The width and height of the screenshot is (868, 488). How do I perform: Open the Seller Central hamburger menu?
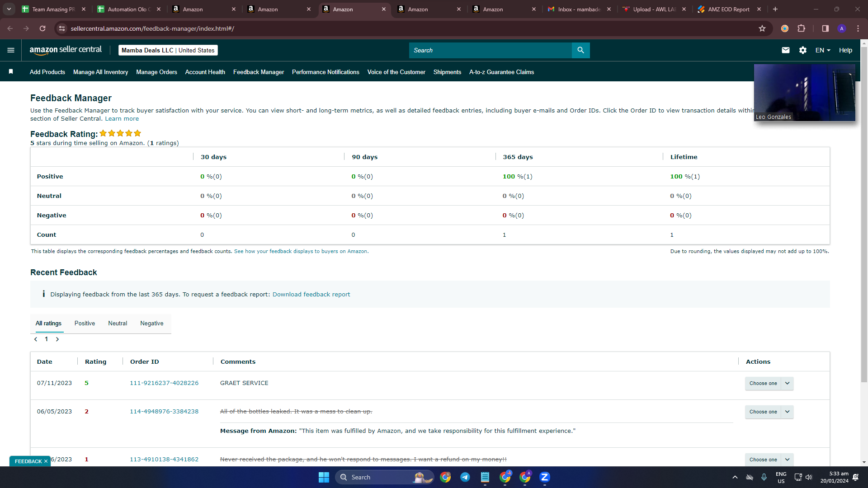tap(11, 50)
